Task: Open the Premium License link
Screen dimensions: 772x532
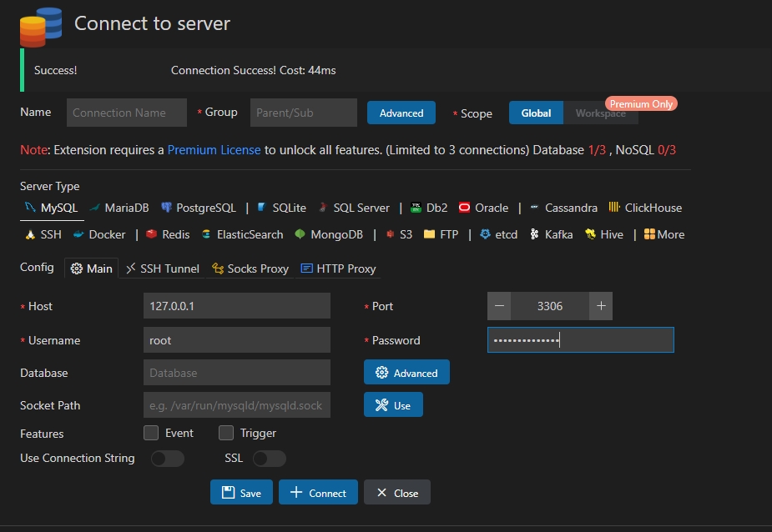Action: pos(214,150)
